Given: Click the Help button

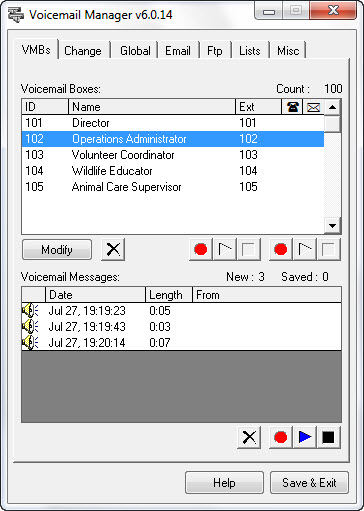Looking at the screenshot, I should pos(224,483).
